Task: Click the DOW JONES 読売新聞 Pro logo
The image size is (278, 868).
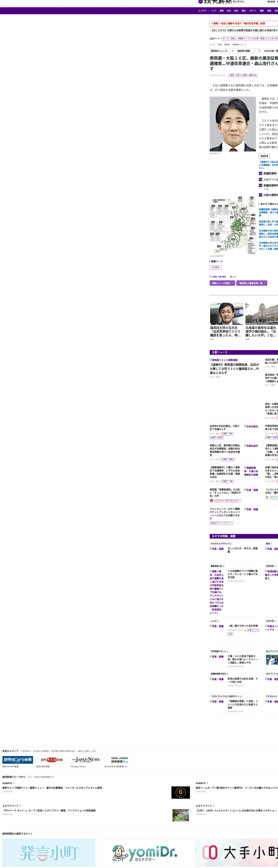Action: (120, 760)
